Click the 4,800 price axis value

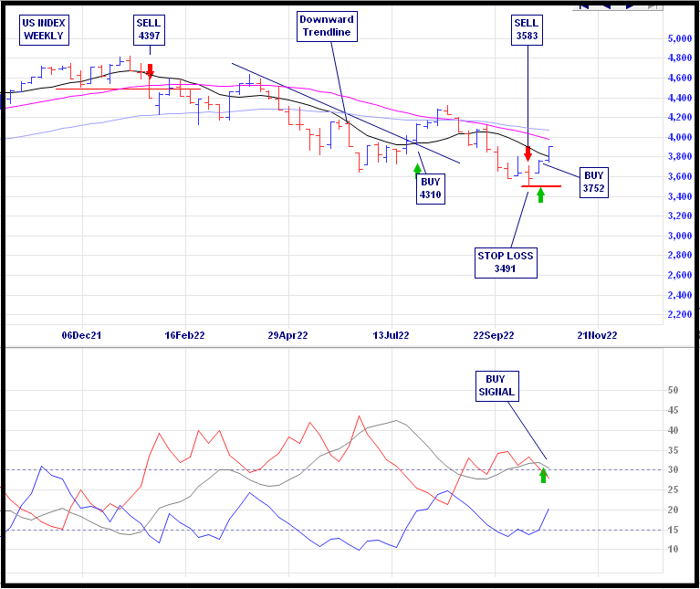(x=680, y=58)
